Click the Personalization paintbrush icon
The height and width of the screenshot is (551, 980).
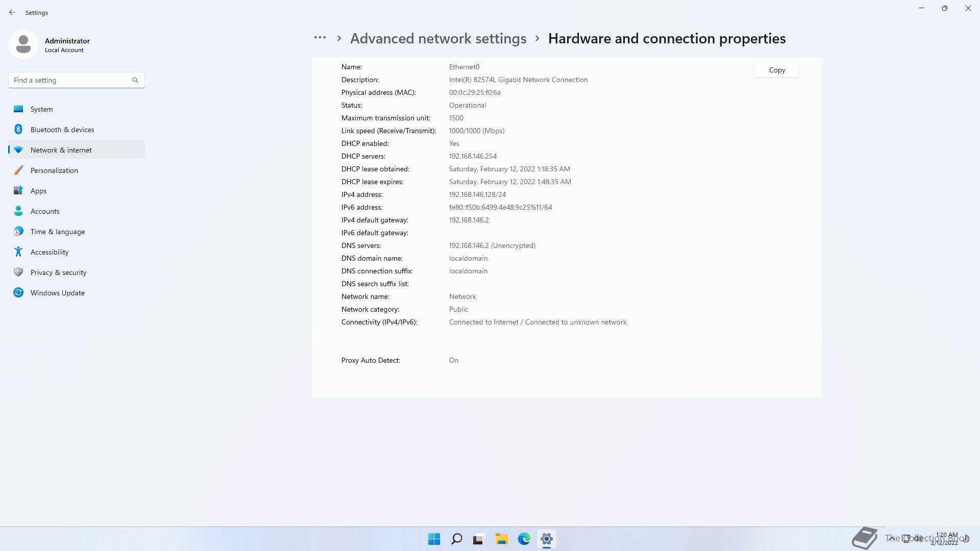point(18,170)
